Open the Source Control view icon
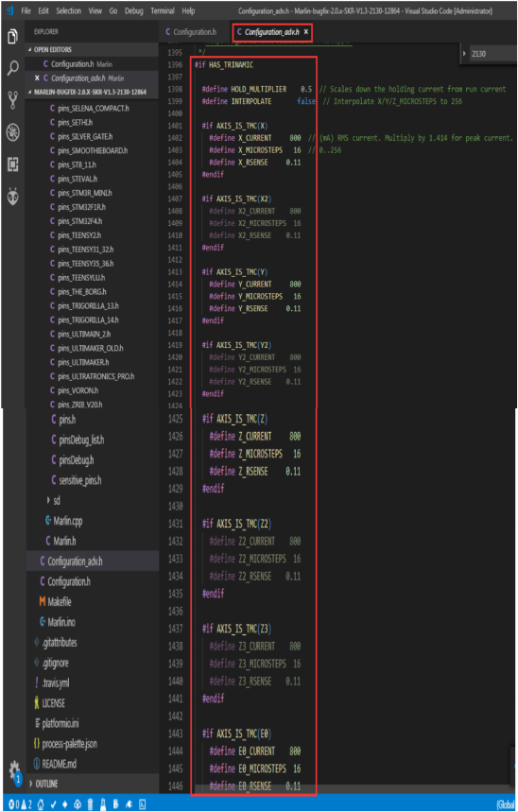This screenshot has width=518, height=812. pos(12,99)
